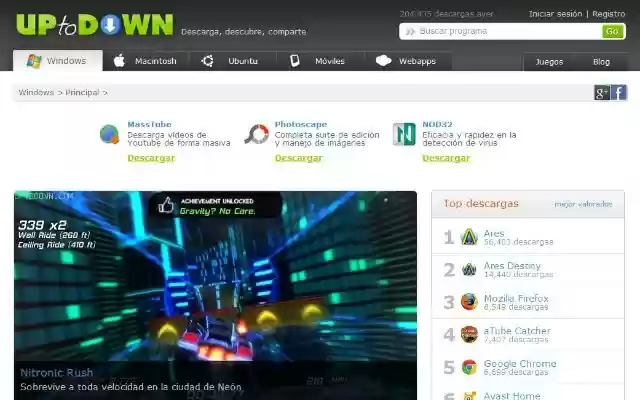The image size is (640, 400).
Task: Click the NOD32 green icon
Action: (x=404, y=134)
